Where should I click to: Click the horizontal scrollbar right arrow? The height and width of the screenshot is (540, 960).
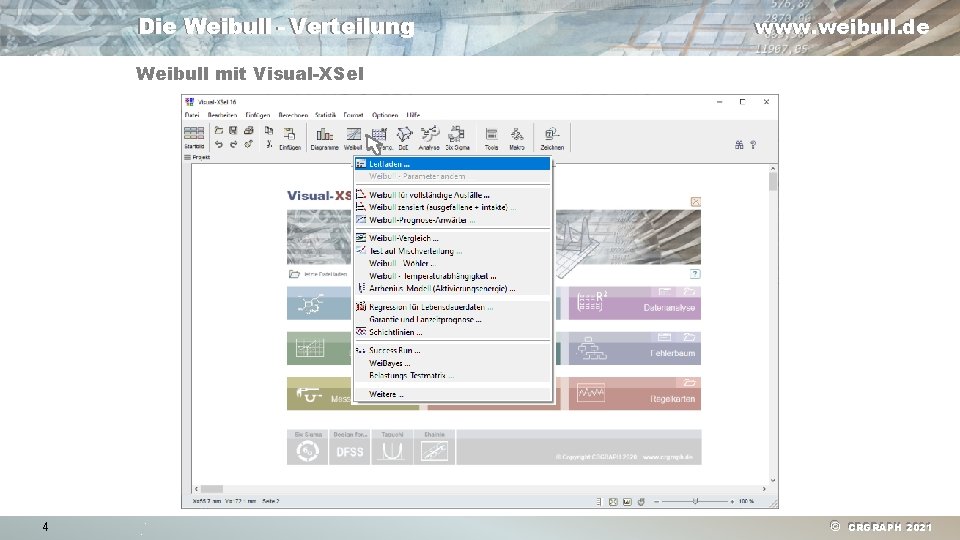pos(764,489)
